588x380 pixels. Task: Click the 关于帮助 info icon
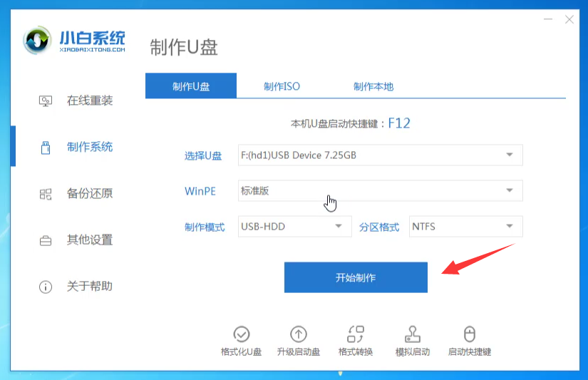[x=46, y=287]
